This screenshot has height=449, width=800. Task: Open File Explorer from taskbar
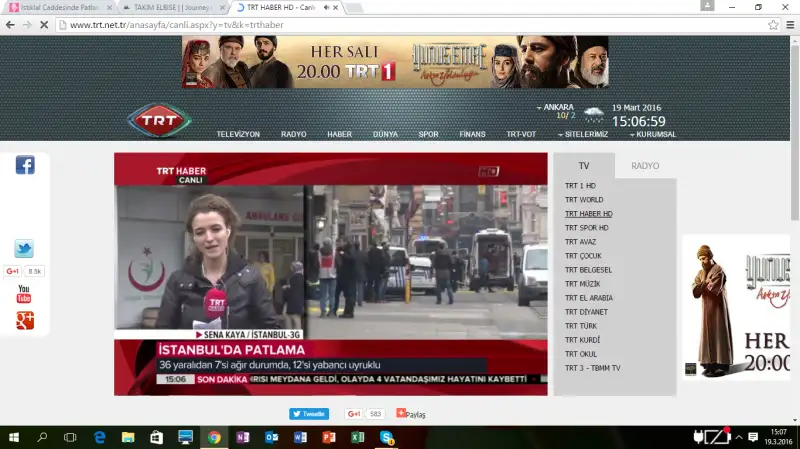(128, 437)
